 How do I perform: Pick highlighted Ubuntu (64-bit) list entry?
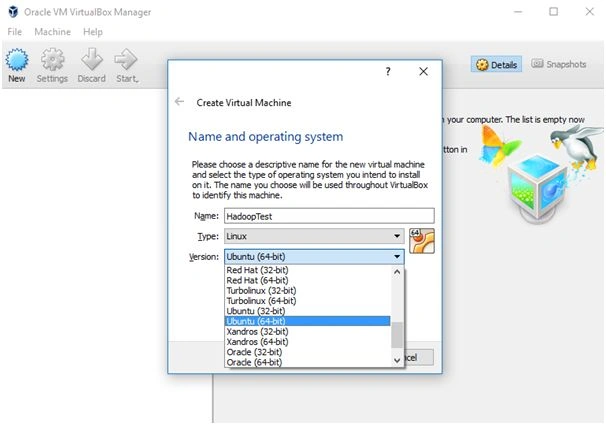coord(307,321)
